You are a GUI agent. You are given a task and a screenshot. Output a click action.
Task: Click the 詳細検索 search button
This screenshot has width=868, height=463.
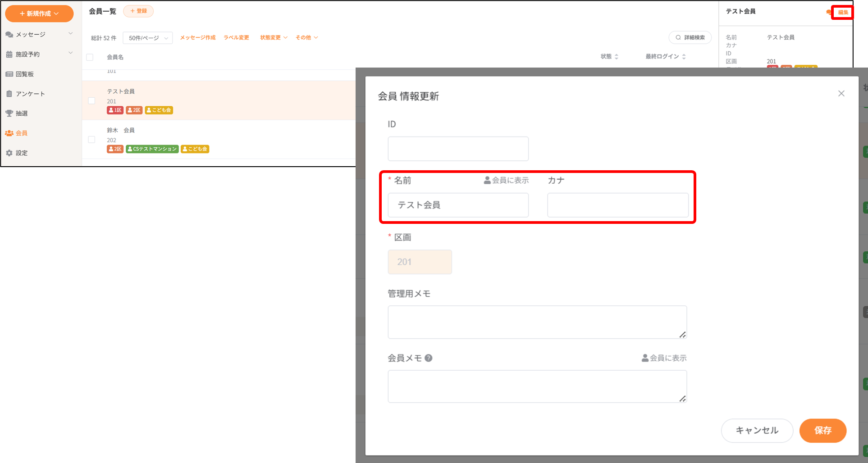click(690, 37)
